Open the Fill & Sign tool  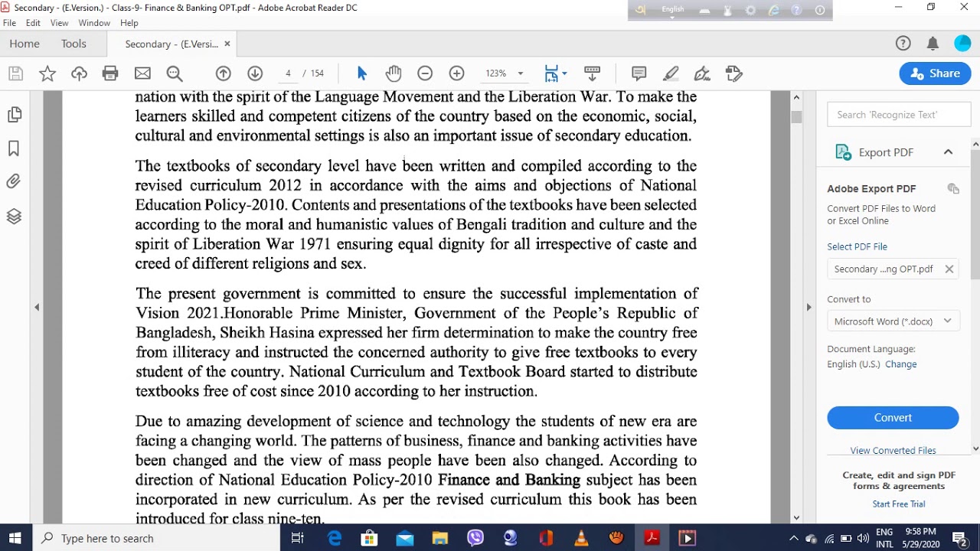pyautogui.click(x=702, y=73)
